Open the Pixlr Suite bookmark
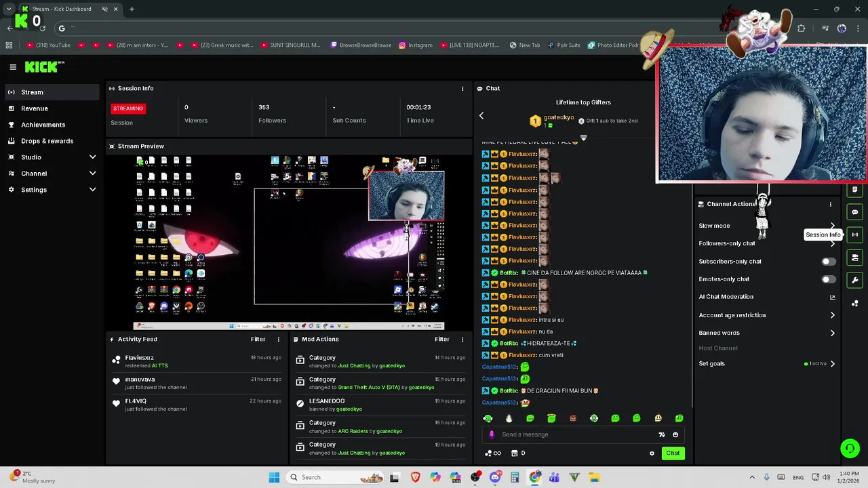Viewport: 868px width, 488px height. point(564,45)
